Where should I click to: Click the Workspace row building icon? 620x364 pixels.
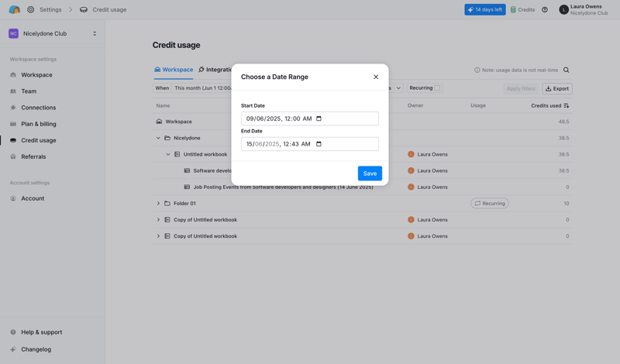point(159,122)
